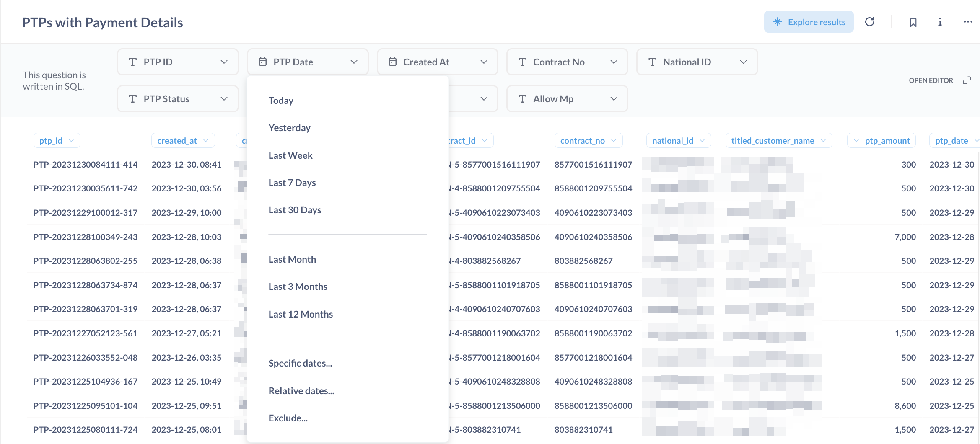Click the refresh results icon
Screen dimensions: 980x444
[870, 22]
